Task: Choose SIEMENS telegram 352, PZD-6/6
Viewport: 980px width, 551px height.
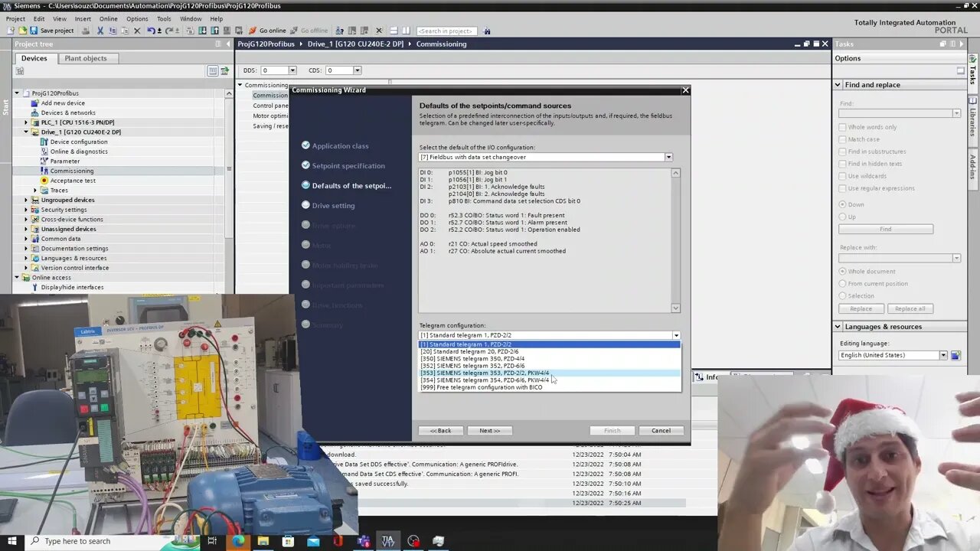Action: 549,366
